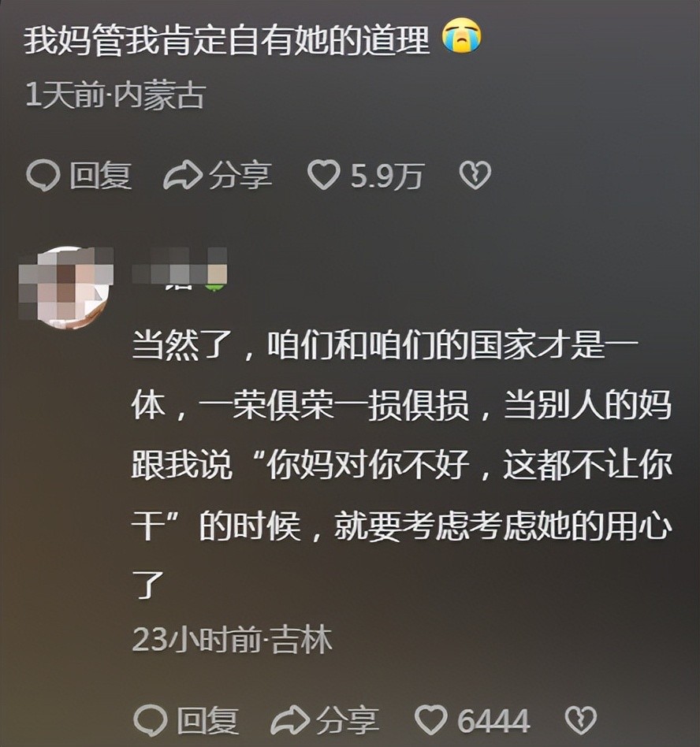The image size is (700, 747).
Task: Open the pixelated commenter avatar
Action: (x=65, y=288)
